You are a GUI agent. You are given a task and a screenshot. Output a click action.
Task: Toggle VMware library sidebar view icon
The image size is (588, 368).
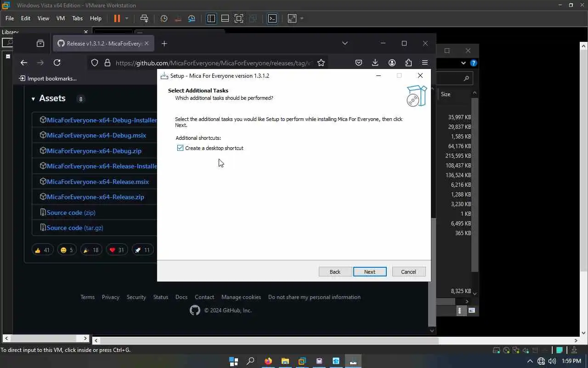coord(211,18)
